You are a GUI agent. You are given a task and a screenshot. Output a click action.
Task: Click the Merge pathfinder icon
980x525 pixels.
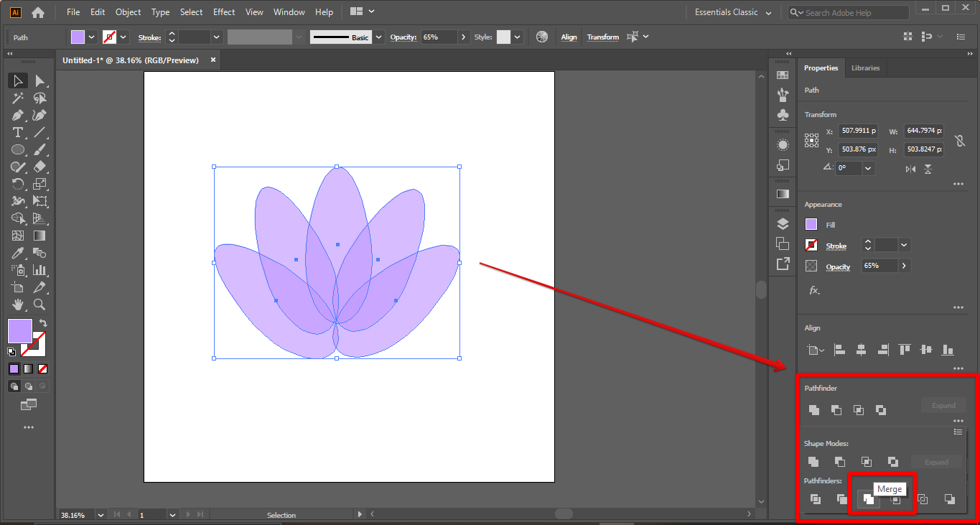(x=868, y=499)
